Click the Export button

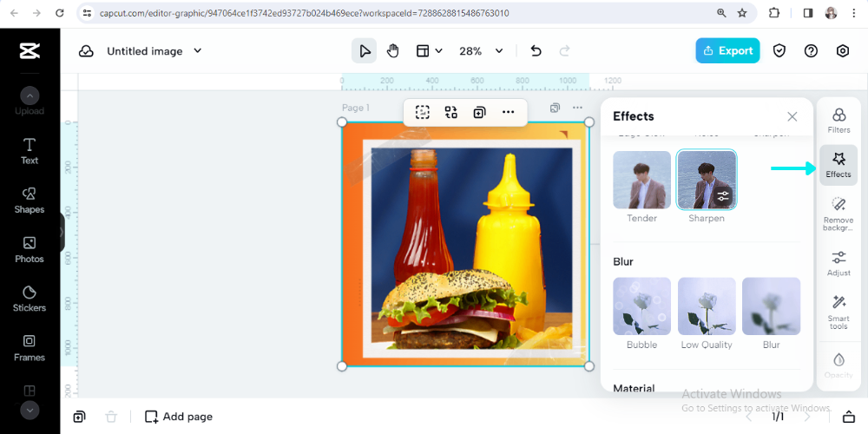point(727,50)
